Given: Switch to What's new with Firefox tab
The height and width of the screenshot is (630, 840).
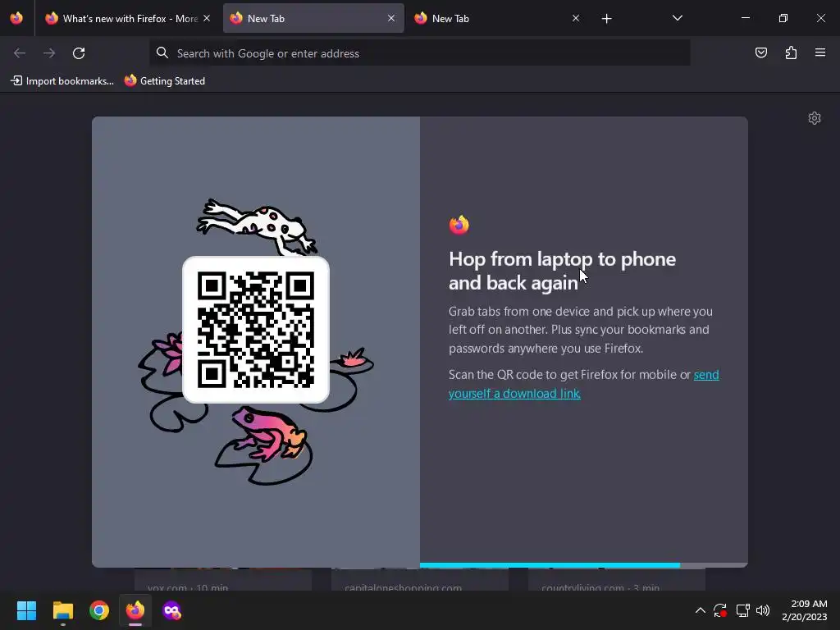Looking at the screenshot, I should pos(127,18).
